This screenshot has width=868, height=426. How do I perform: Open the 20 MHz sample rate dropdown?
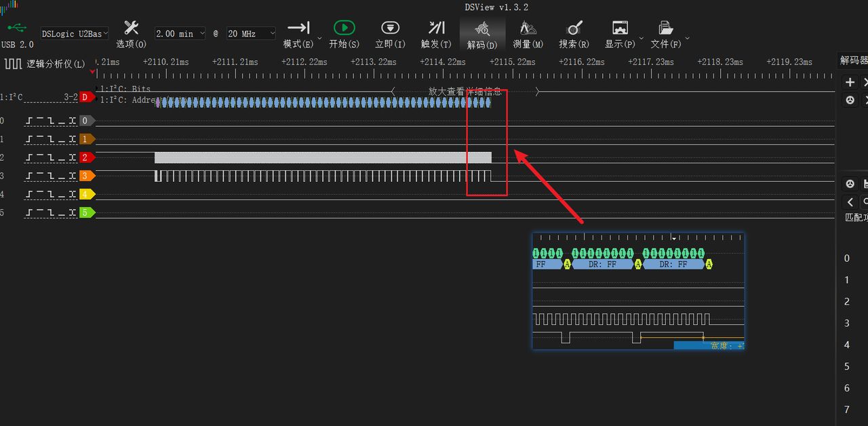[251, 33]
